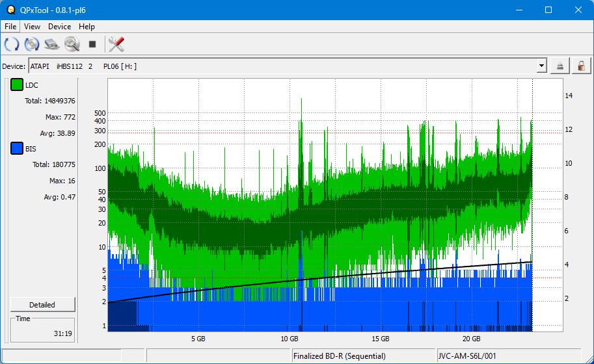Image resolution: width=594 pixels, height=364 pixels.
Task: Toggle the drive lock padlock button
Action: click(581, 66)
